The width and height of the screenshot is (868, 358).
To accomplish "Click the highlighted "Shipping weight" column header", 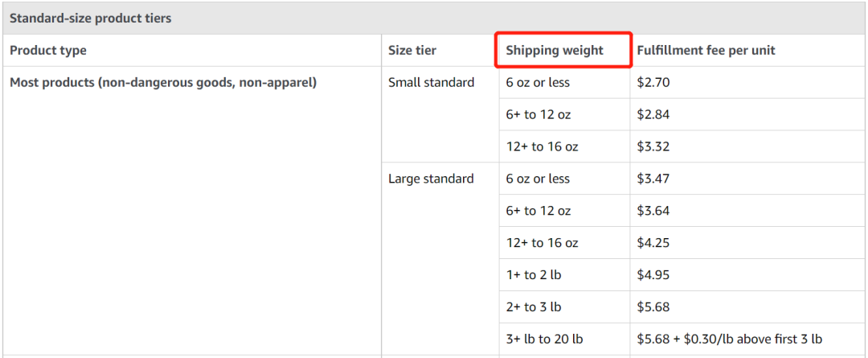I will point(555,50).
